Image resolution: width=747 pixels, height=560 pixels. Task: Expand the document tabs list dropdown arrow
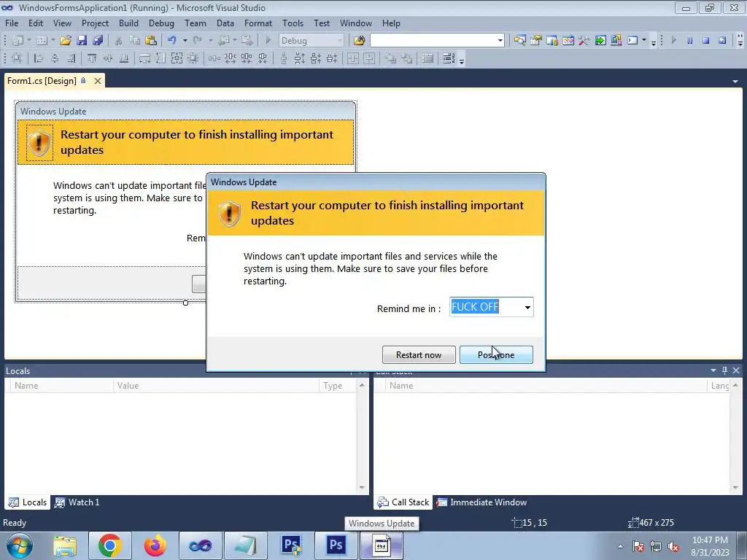point(735,82)
